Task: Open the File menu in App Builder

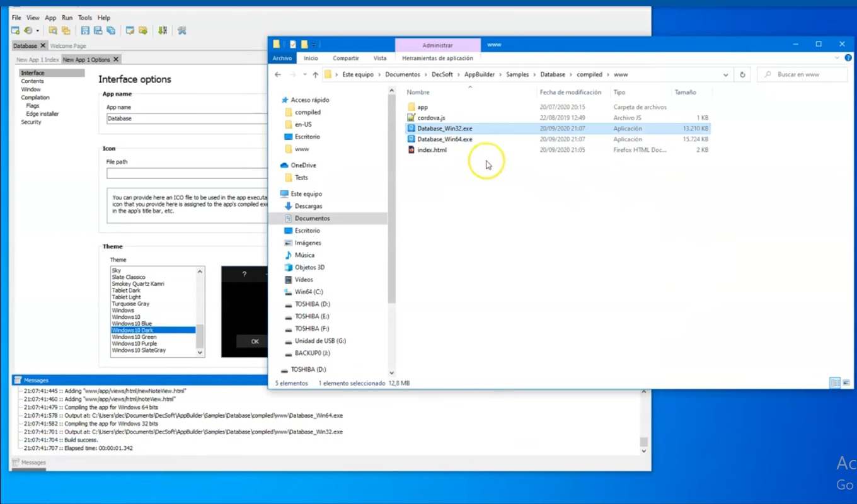Action: (16, 18)
